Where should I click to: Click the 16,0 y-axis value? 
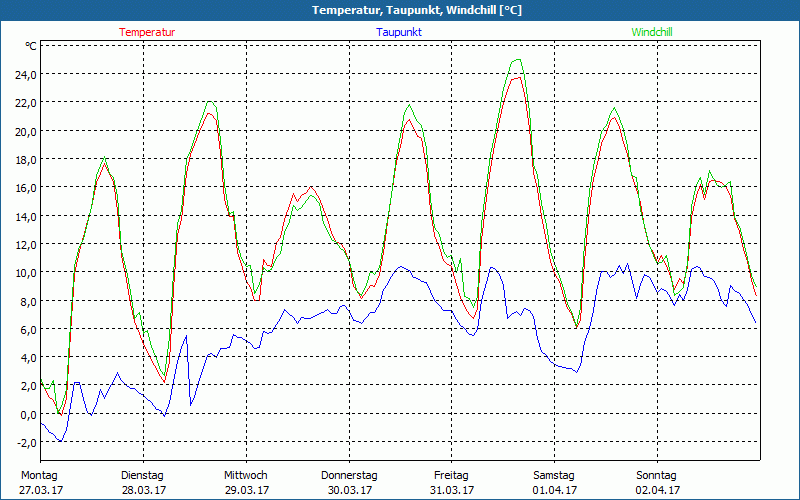coord(26,188)
